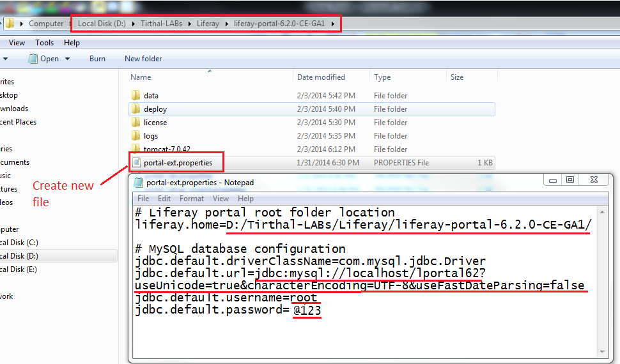The height and width of the screenshot is (364, 620).
Task: Select the logs folder name
Action: pos(151,136)
